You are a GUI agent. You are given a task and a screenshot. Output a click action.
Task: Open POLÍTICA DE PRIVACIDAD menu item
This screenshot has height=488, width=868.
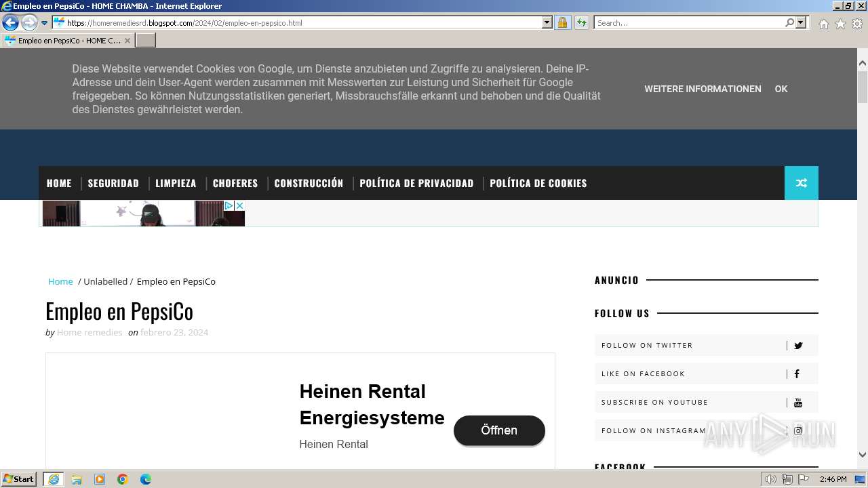pos(416,183)
